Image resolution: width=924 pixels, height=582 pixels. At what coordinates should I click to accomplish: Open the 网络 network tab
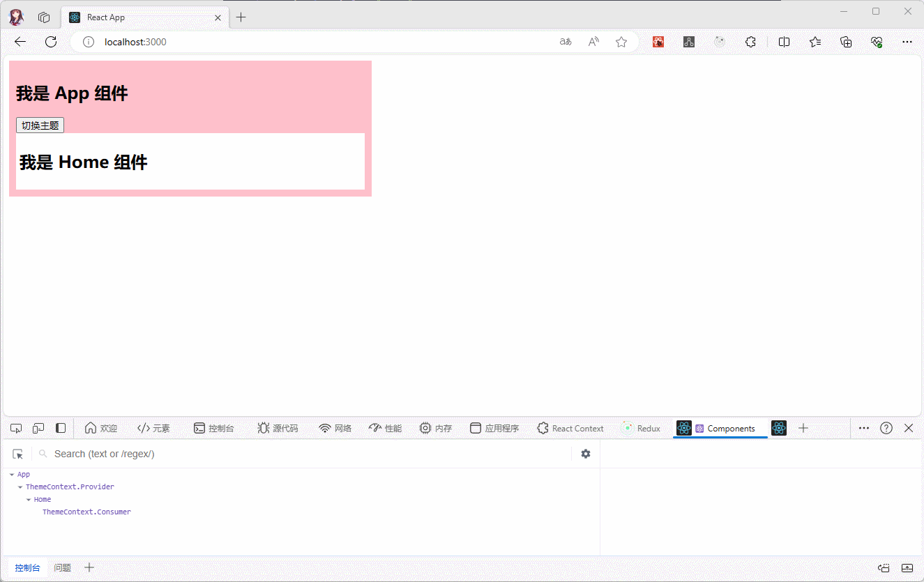[x=335, y=428]
